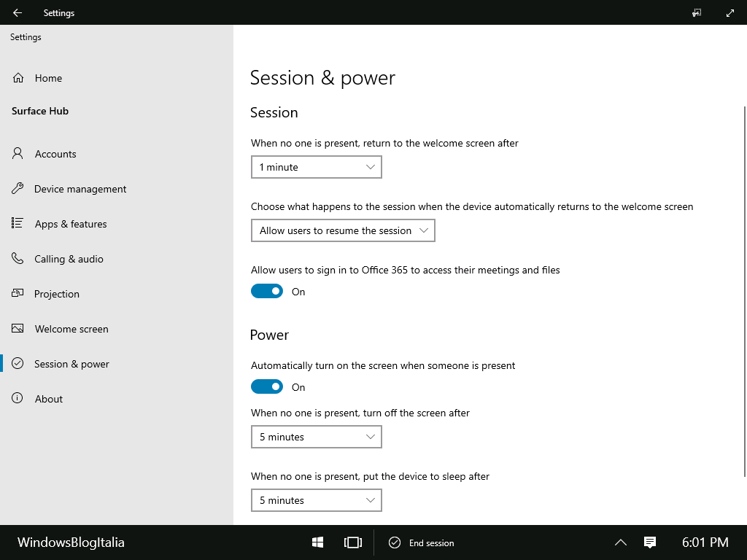Select Apps & features in the sidebar
This screenshot has width=747, height=560.
click(117, 223)
